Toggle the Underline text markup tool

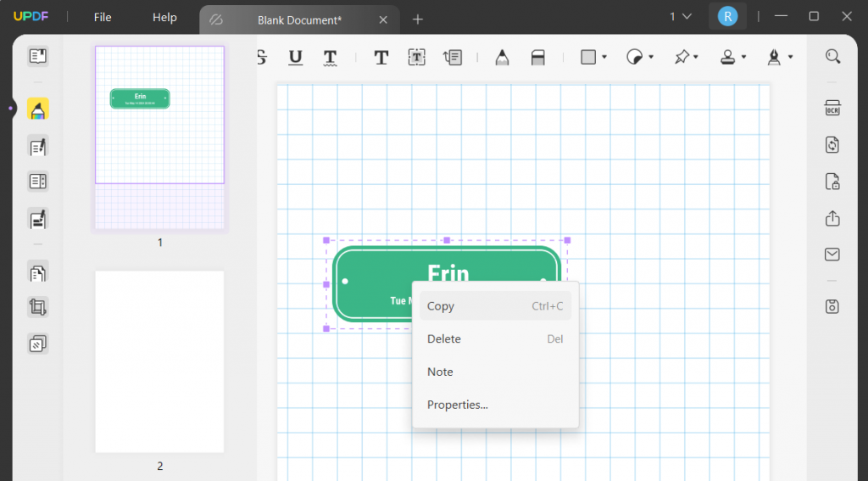[295, 57]
